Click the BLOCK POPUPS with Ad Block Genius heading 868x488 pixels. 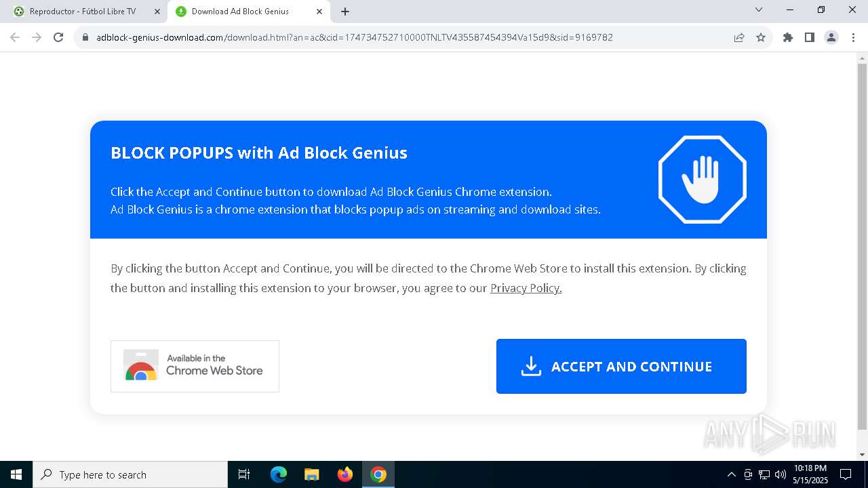[x=259, y=152]
